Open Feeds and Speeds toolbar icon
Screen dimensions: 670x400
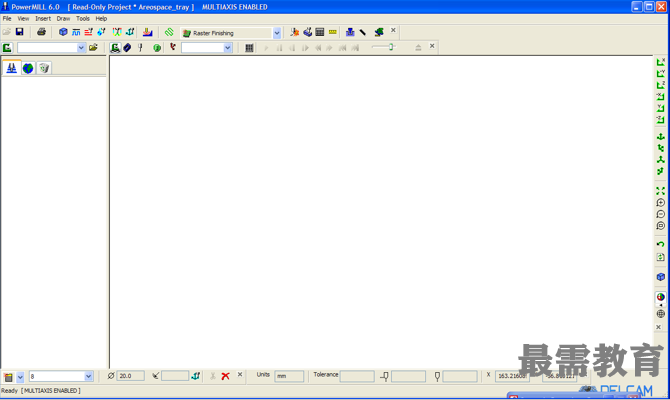pos(76,32)
